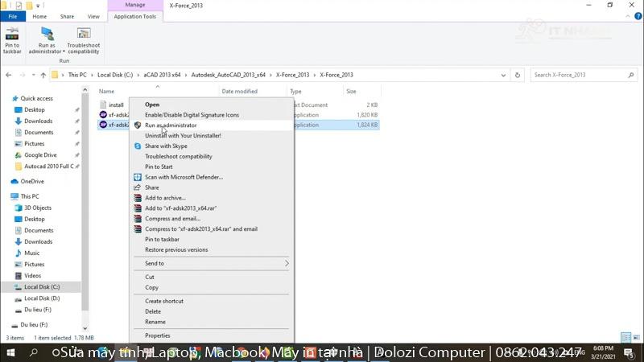The image size is (644, 362).
Task: Choose Scan with Microsoft Defender
Action: [x=212, y=177]
